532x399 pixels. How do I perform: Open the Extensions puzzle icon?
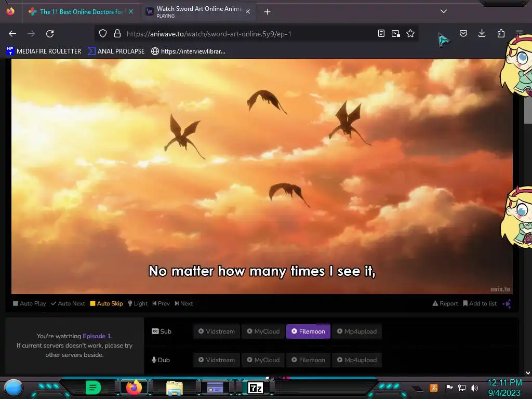[501, 33]
